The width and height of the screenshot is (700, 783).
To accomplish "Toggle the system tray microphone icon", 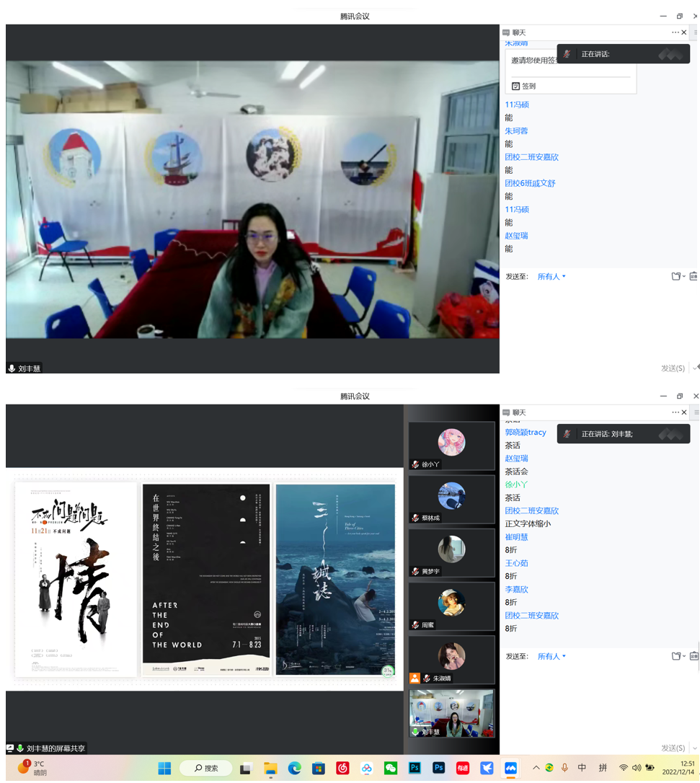I will [x=564, y=768].
